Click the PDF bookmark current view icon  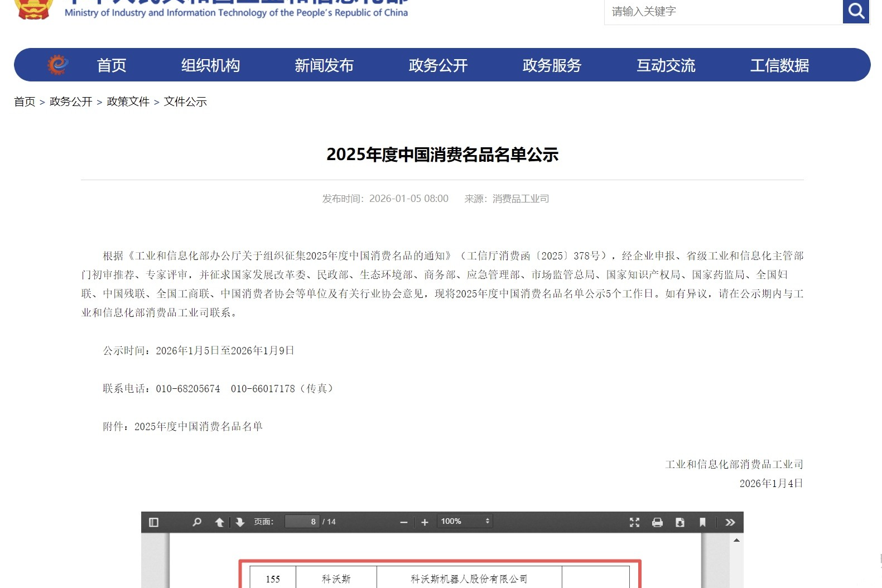(702, 522)
